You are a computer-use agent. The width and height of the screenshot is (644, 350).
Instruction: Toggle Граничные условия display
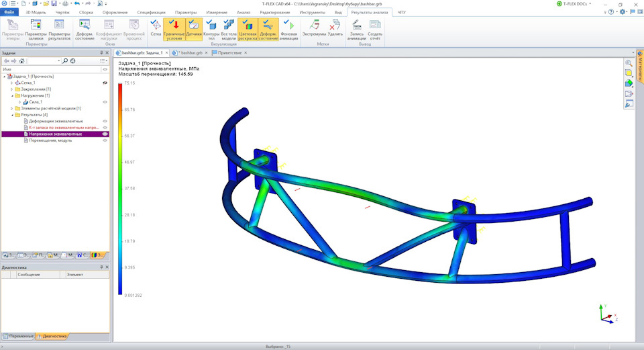(x=174, y=30)
